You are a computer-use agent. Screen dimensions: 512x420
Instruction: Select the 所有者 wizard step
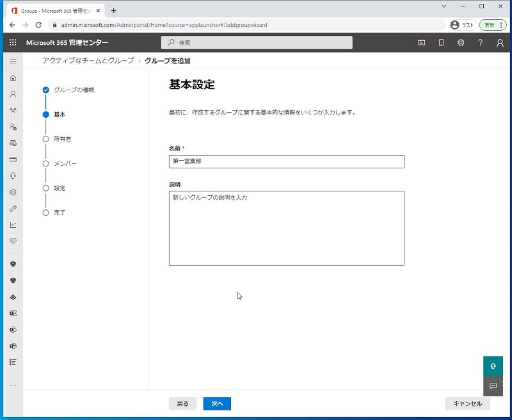point(62,139)
